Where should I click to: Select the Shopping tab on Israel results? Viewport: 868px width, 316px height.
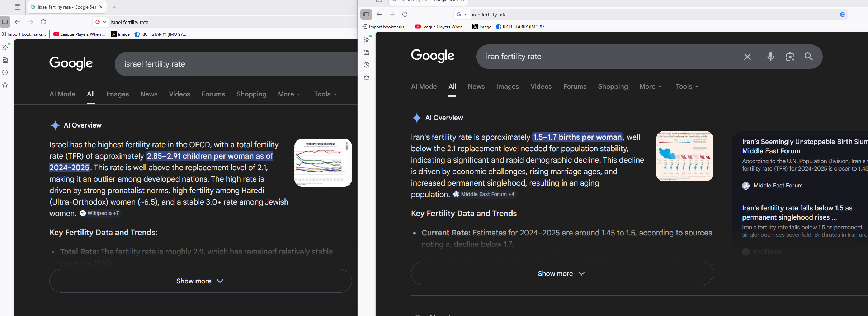coord(251,94)
